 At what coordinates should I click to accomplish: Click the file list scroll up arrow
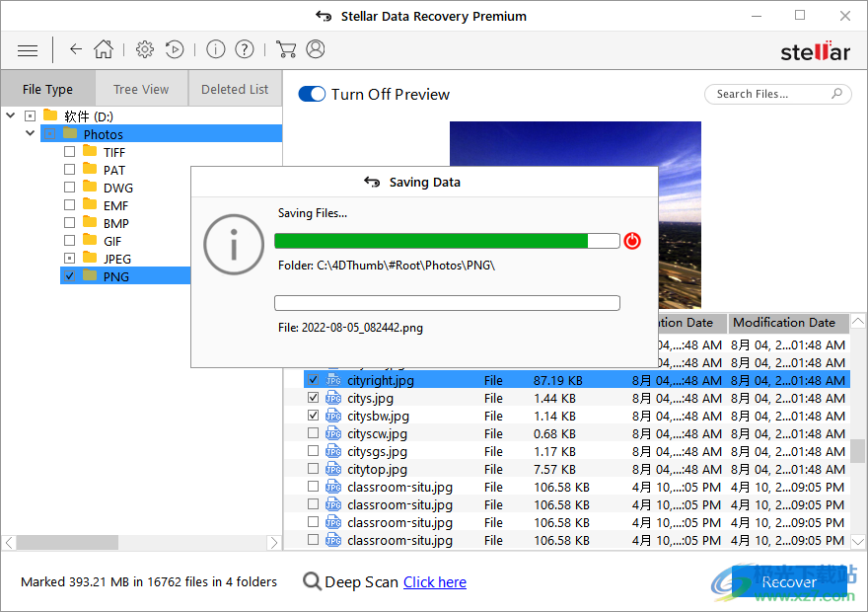(857, 321)
